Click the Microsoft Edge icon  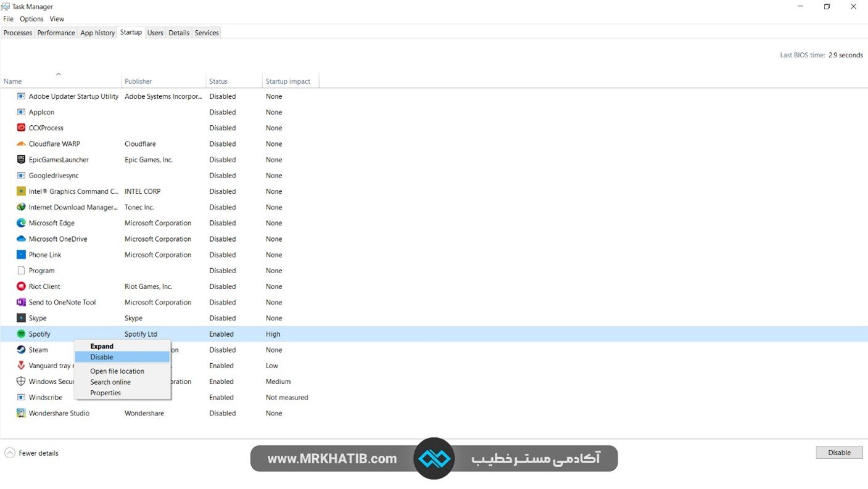pyautogui.click(x=21, y=223)
